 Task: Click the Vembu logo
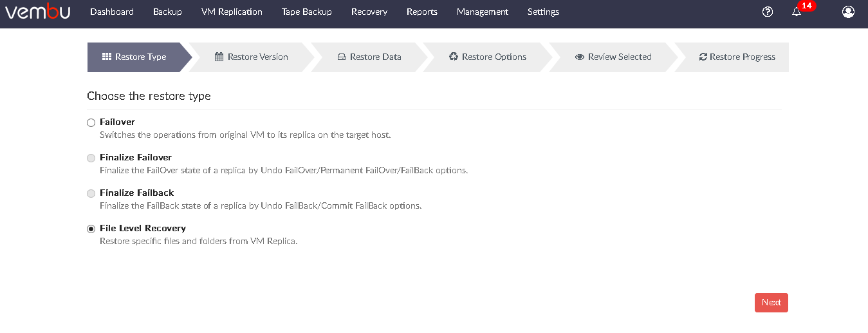[37, 12]
